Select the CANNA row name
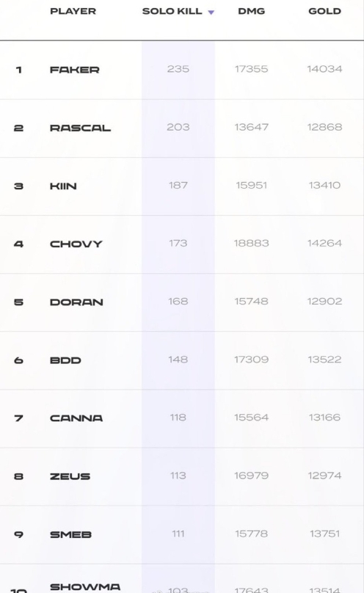This screenshot has height=593, width=364. (x=76, y=418)
